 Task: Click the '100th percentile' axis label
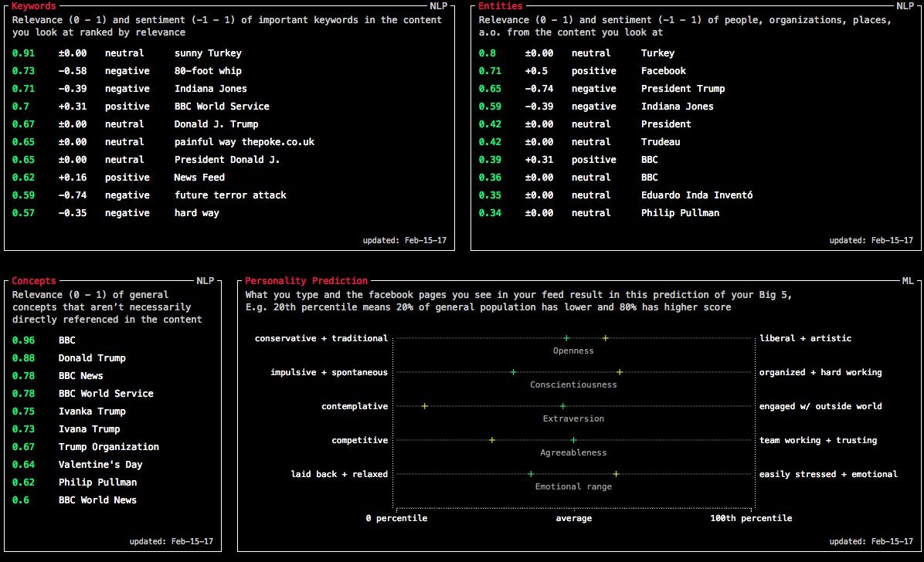pyautogui.click(x=751, y=519)
